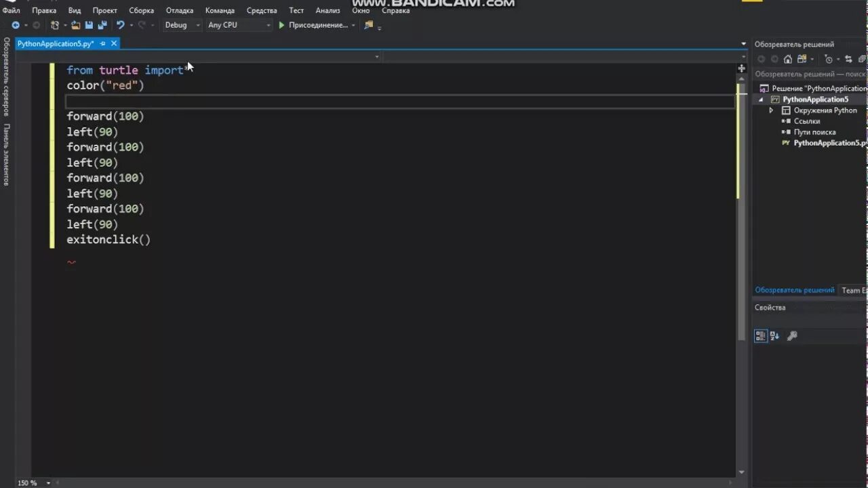Select the PythonApplication5.py editor tab
The image size is (868, 488).
click(x=56, y=43)
